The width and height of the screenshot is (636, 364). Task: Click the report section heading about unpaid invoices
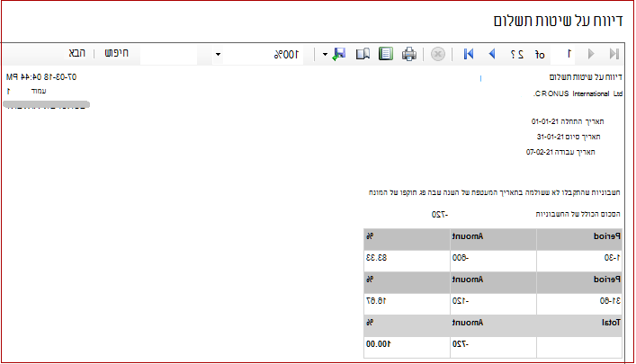pyautogui.click(x=495, y=192)
